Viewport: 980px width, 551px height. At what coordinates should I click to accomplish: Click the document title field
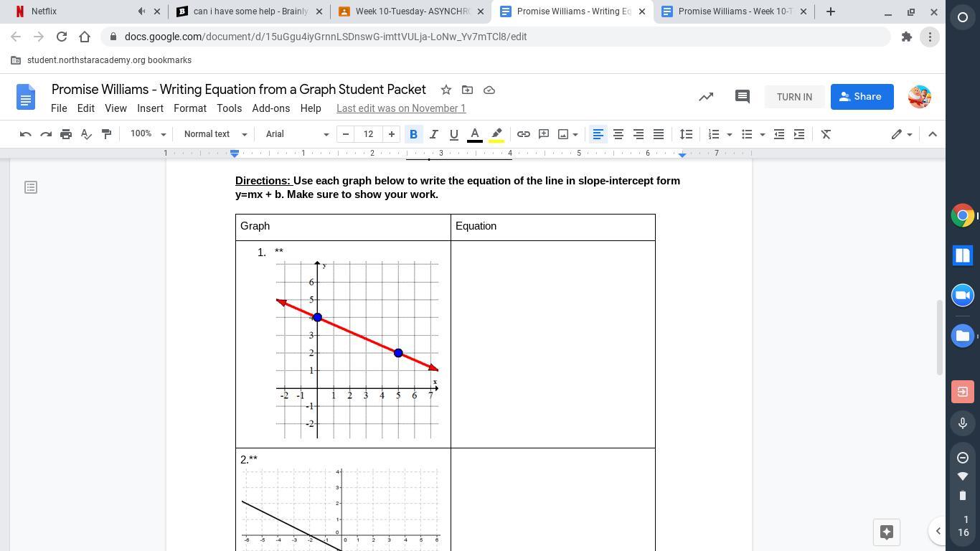(x=239, y=90)
